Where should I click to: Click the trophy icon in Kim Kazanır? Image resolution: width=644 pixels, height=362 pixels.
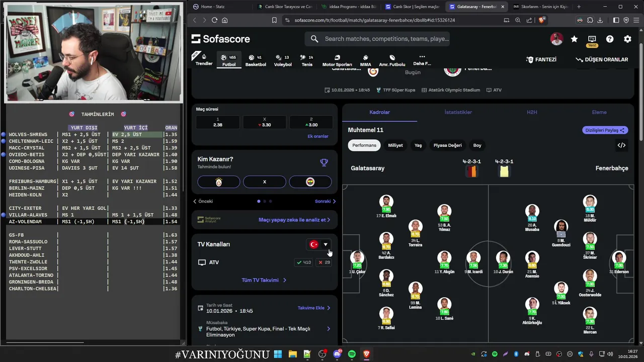(324, 162)
